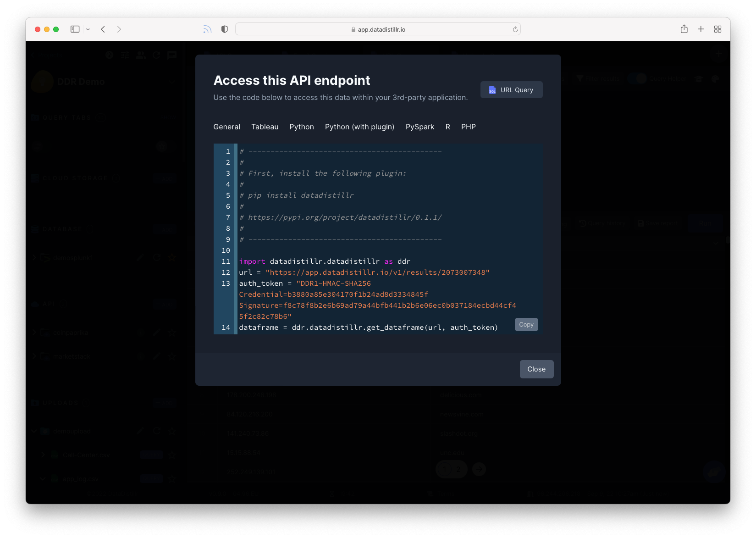
Task: Edit marketstack with the pencil icon
Action: click(156, 356)
